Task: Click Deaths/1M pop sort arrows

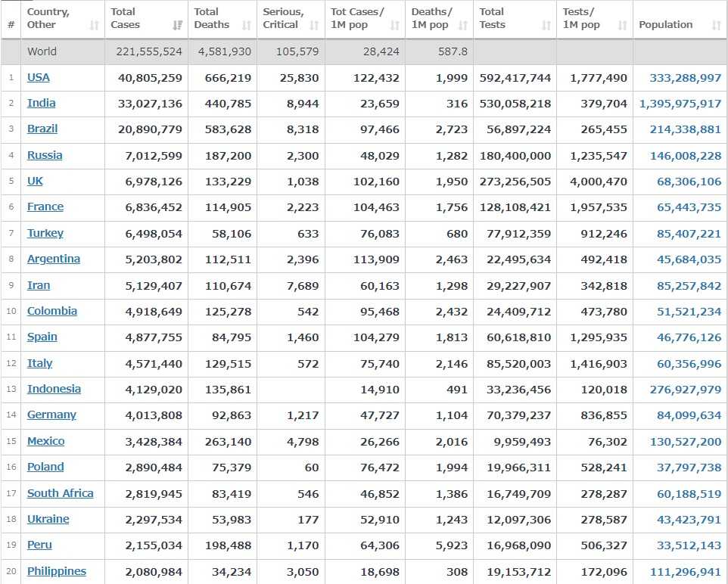Action: [463, 25]
